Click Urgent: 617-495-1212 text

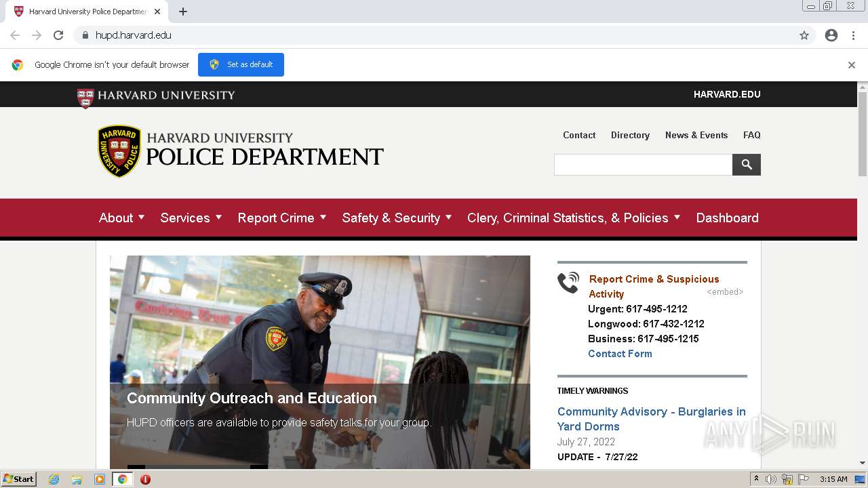coord(637,308)
